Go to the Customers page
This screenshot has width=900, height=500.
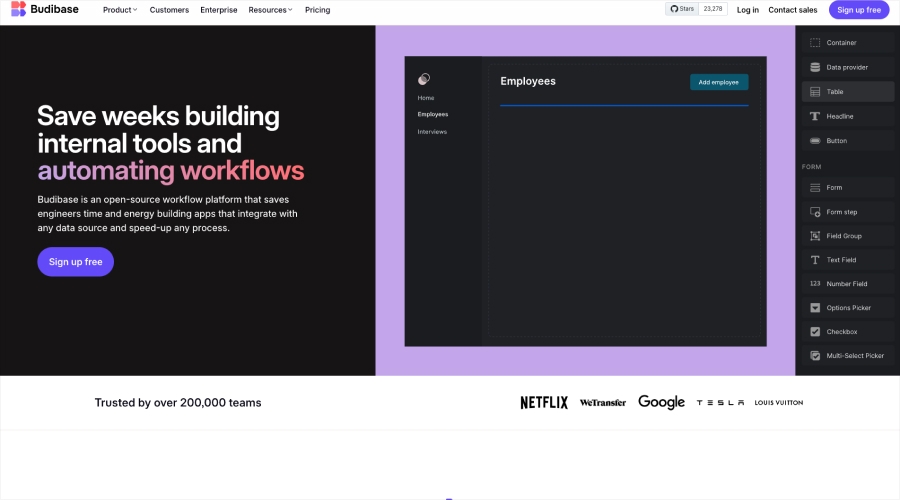169,10
